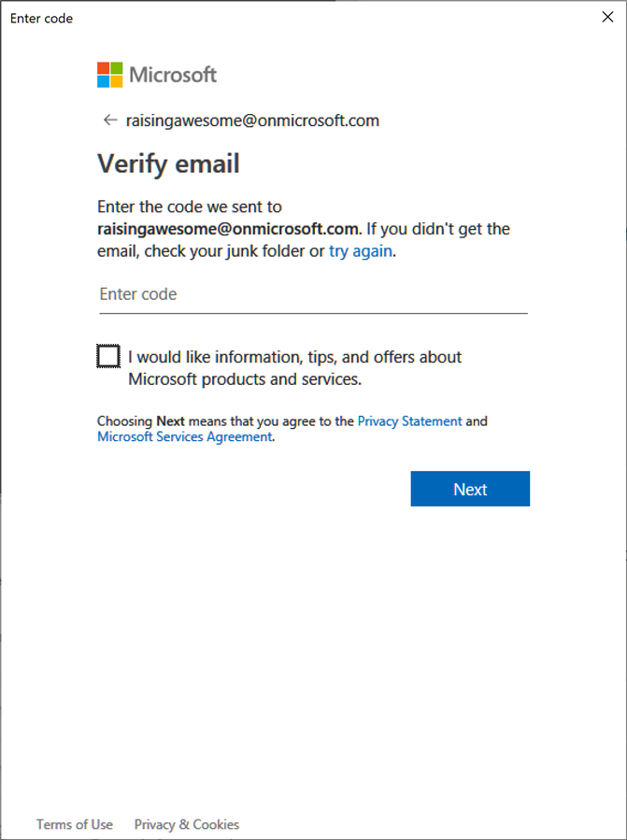
Task: Click "Enter the code we sent to" text
Action: tap(190, 206)
